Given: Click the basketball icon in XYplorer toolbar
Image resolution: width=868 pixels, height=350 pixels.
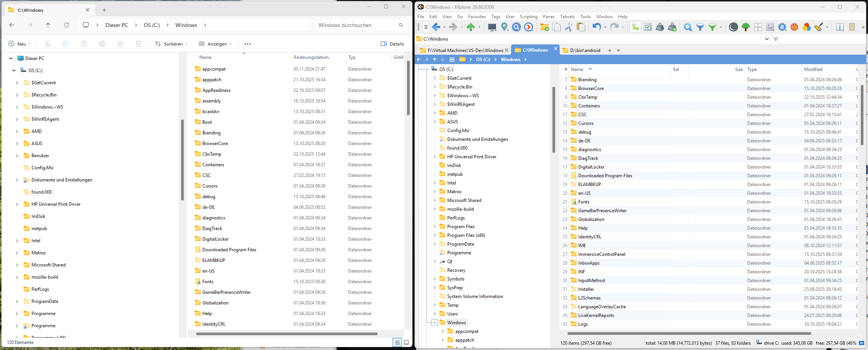Looking at the screenshot, I should [794, 27].
